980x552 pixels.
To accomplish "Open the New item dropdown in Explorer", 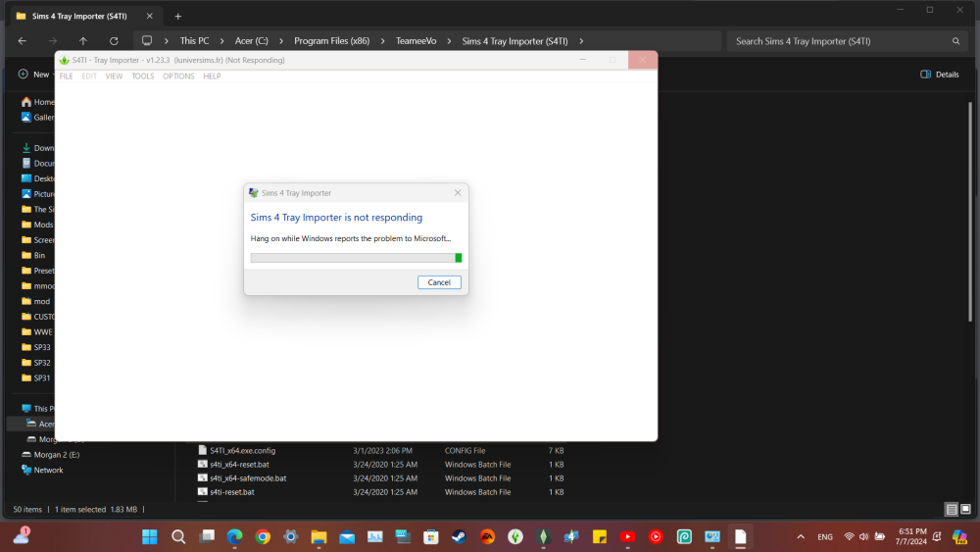I will 35,75.
